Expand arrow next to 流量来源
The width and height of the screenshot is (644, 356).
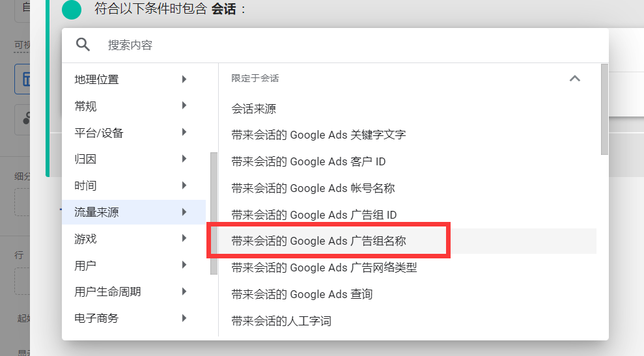pos(184,212)
